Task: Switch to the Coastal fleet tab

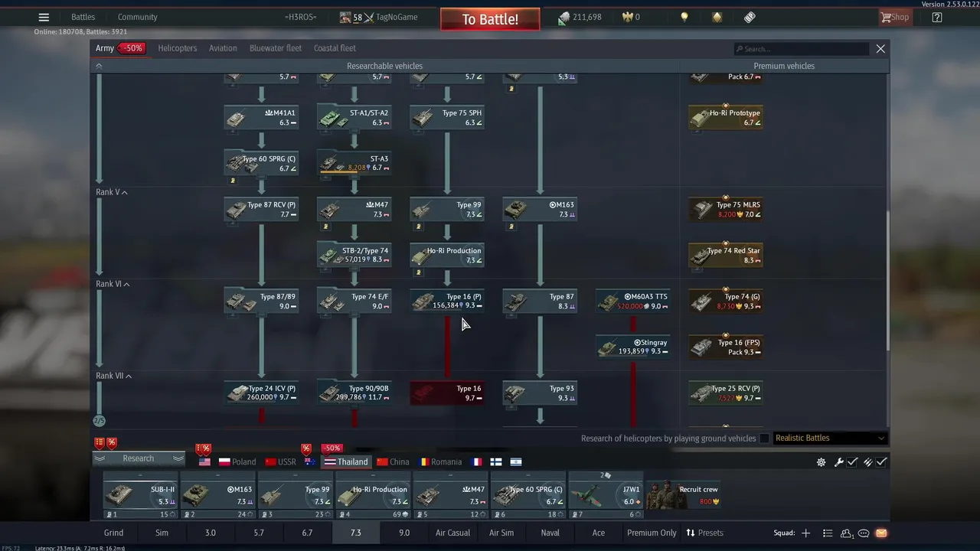Action: click(x=335, y=48)
